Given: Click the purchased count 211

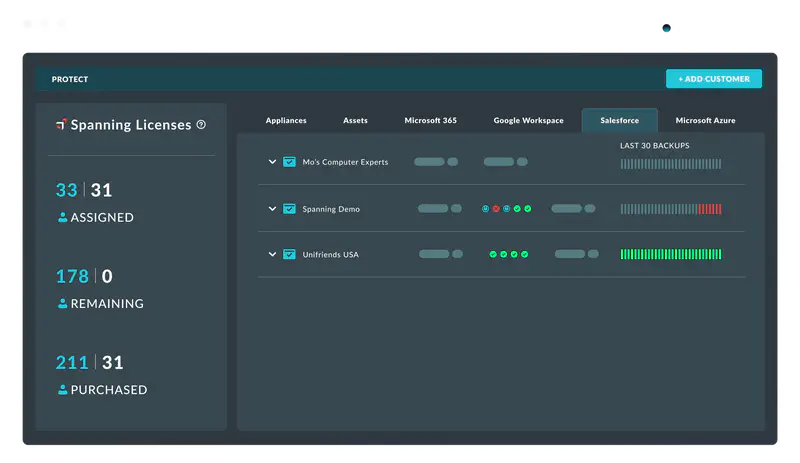Looking at the screenshot, I should pyautogui.click(x=72, y=362).
